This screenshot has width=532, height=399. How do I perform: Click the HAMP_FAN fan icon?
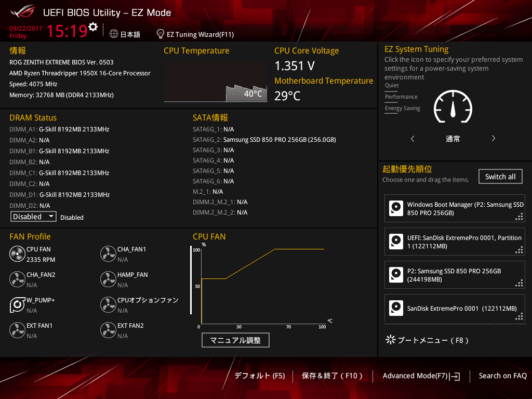pyautogui.click(x=108, y=280)
